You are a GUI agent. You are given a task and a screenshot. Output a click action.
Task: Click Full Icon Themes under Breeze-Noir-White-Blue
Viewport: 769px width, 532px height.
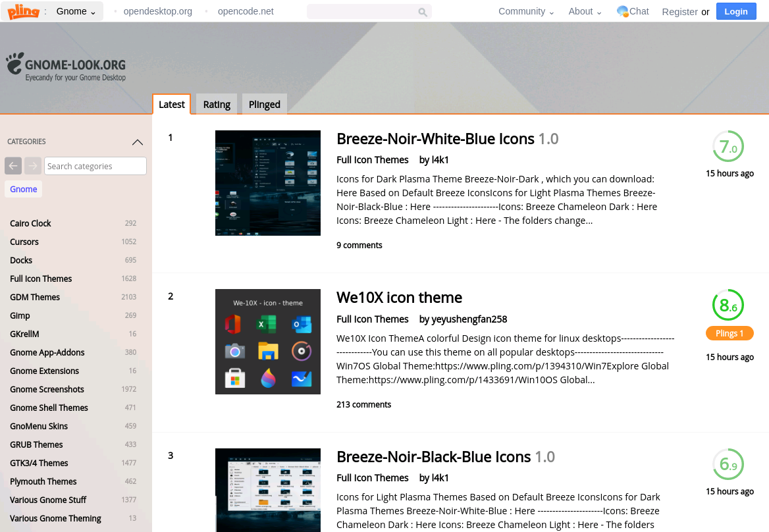pyautogui.click(x=372, y=160)
